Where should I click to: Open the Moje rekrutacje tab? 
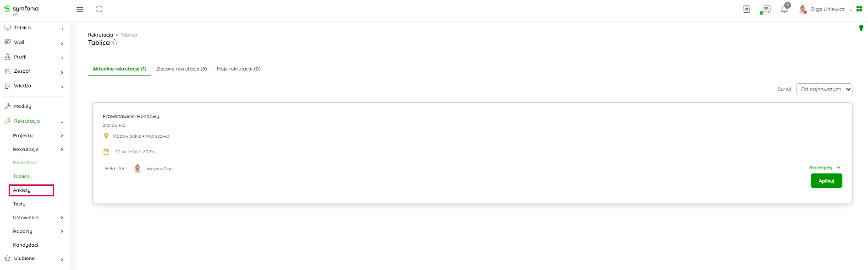click(238, 69)
